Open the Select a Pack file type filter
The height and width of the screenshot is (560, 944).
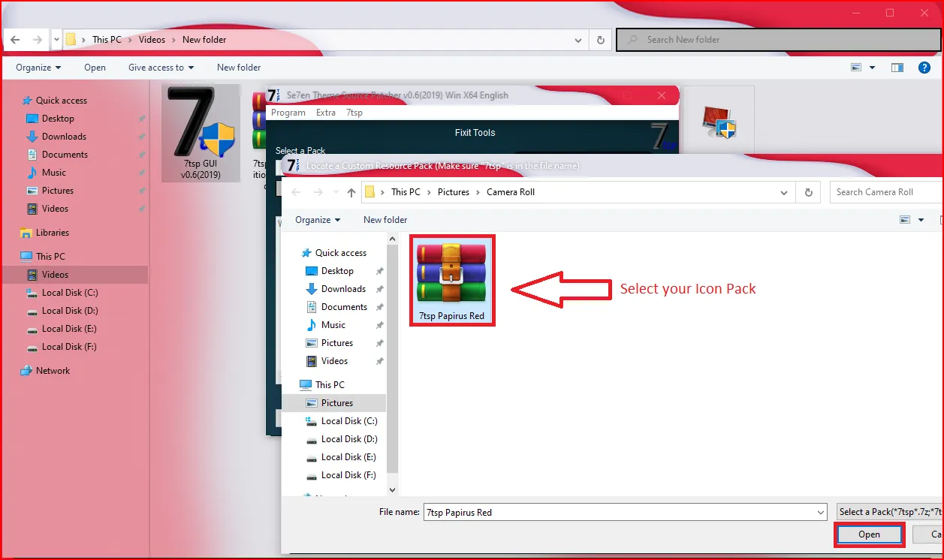coord(889,512)
